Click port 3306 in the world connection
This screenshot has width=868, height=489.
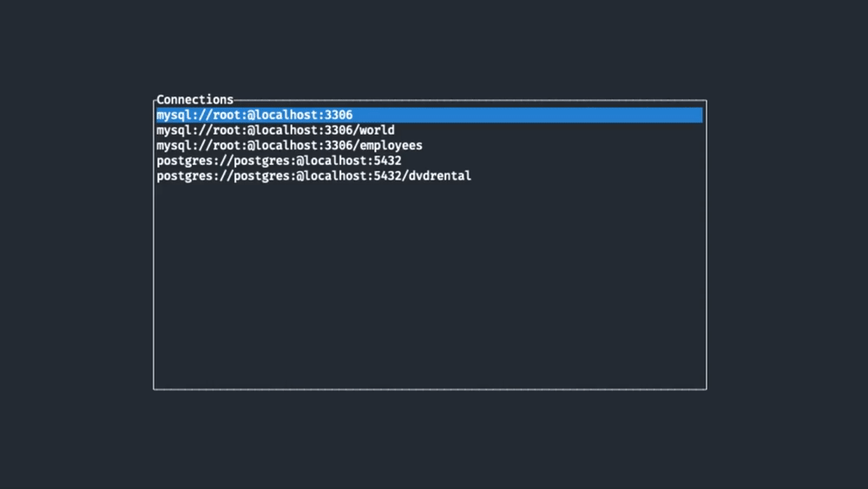(339, 130)
